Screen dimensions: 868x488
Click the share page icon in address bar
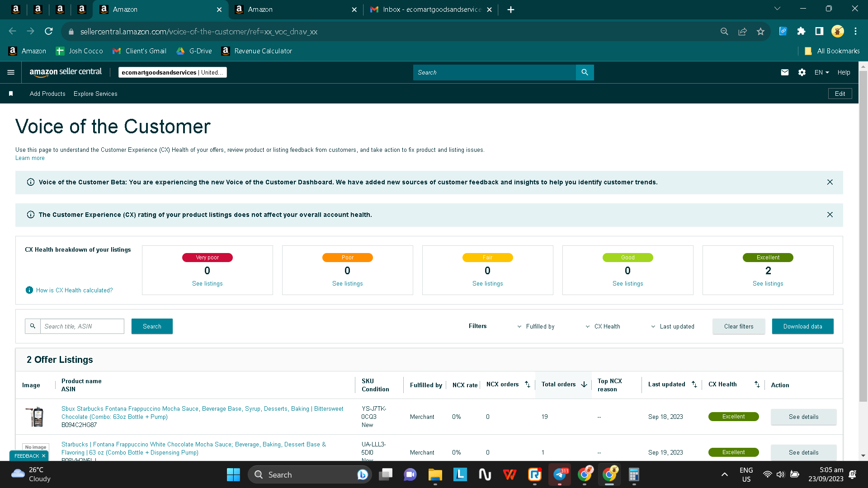(x=742, y=31)
